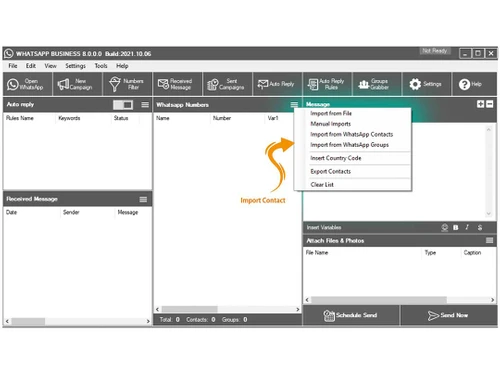Screen dimensions: 500x375
Task: Click the Auto Reply toolbar button
Action: [x=277, y=84]
